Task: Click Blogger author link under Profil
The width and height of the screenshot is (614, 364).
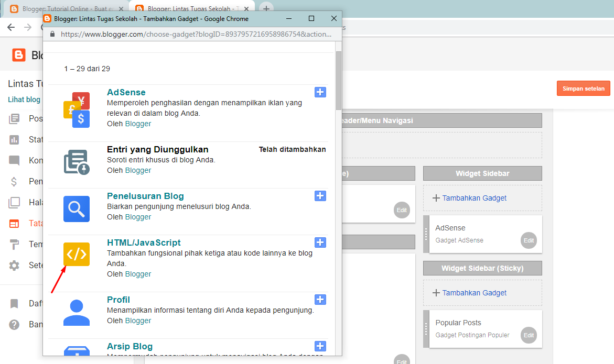Action: 138,321
